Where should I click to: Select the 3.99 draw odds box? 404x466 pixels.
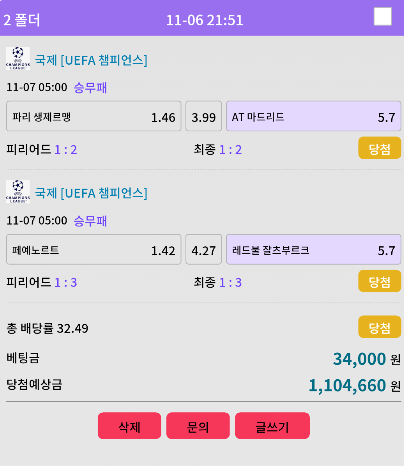tap(204, 116)
